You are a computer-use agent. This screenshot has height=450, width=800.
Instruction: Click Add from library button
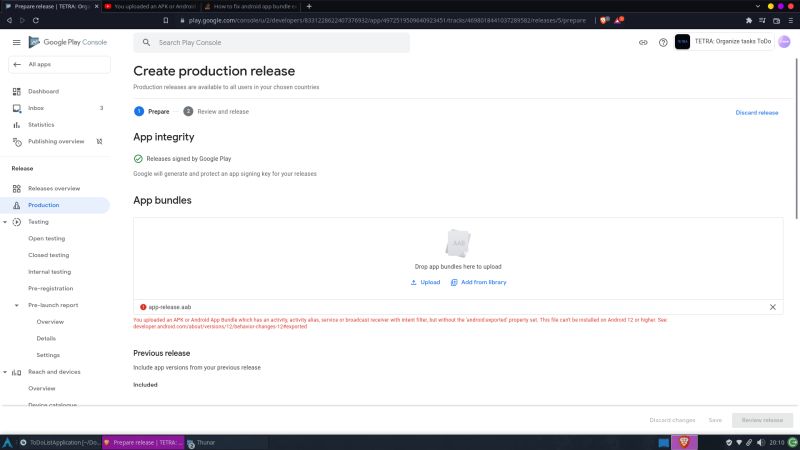(479, 282)
